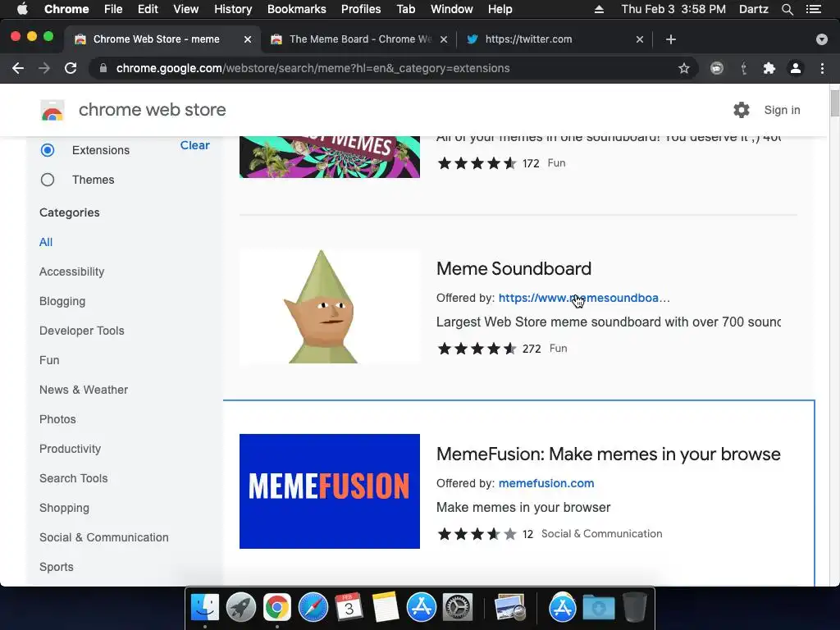Open Preview from the Dock

point(509,607)
